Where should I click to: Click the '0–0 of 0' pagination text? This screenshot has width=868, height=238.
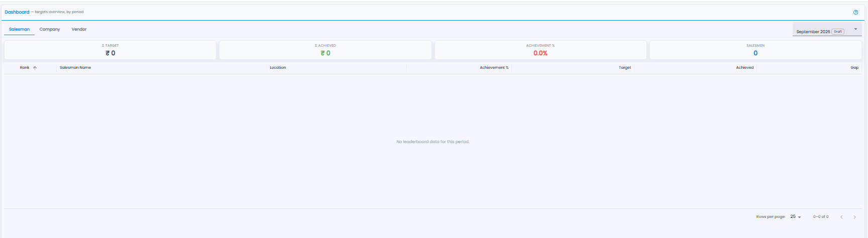pyautogui.click(x=821, y=217)
